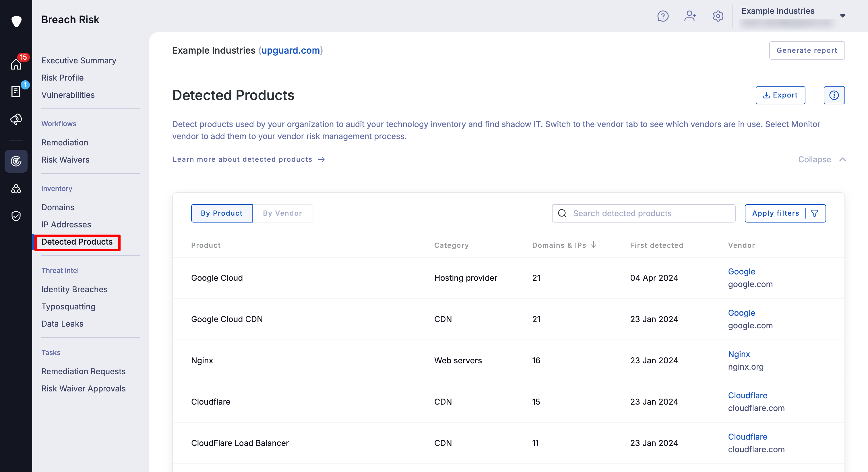868x472 pixels.
Task: Click Generate report button
Action: click(x=807, y=50)
